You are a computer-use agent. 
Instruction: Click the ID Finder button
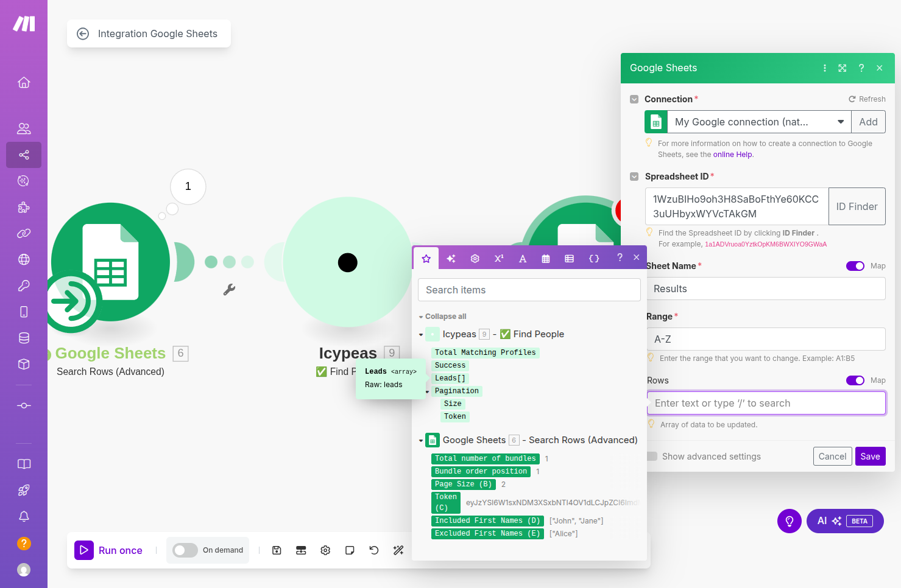tap(857, 206)
